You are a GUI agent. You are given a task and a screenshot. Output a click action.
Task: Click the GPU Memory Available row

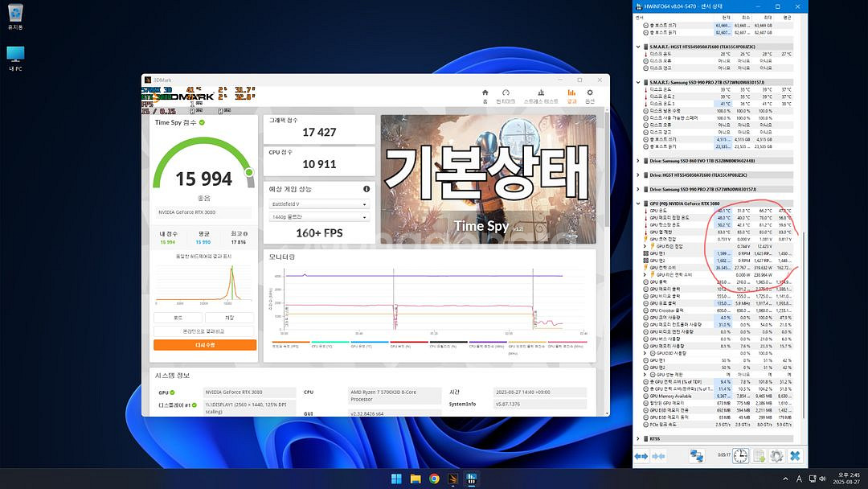718,396
